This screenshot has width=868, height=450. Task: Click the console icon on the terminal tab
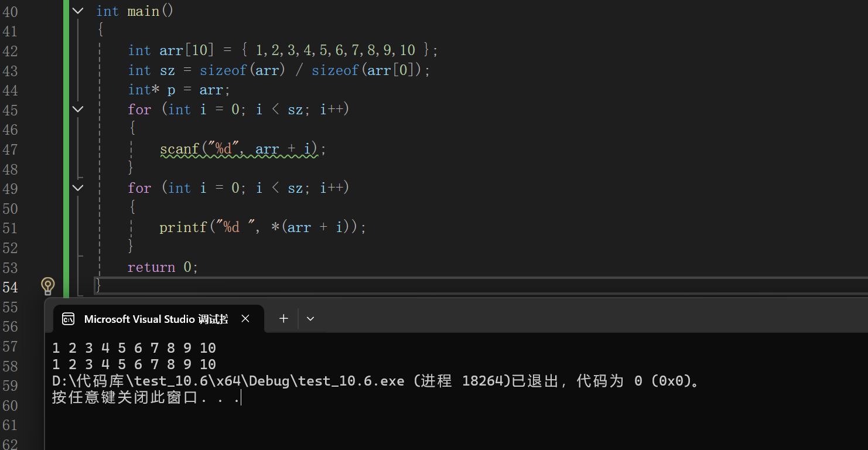point(69,319)
